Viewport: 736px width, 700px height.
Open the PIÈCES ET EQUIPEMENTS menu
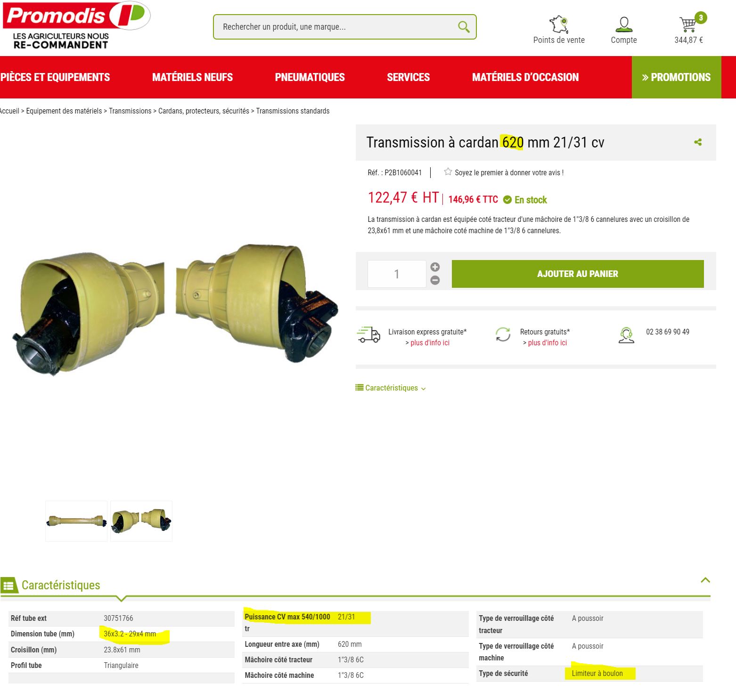click(x=55, y=77)
